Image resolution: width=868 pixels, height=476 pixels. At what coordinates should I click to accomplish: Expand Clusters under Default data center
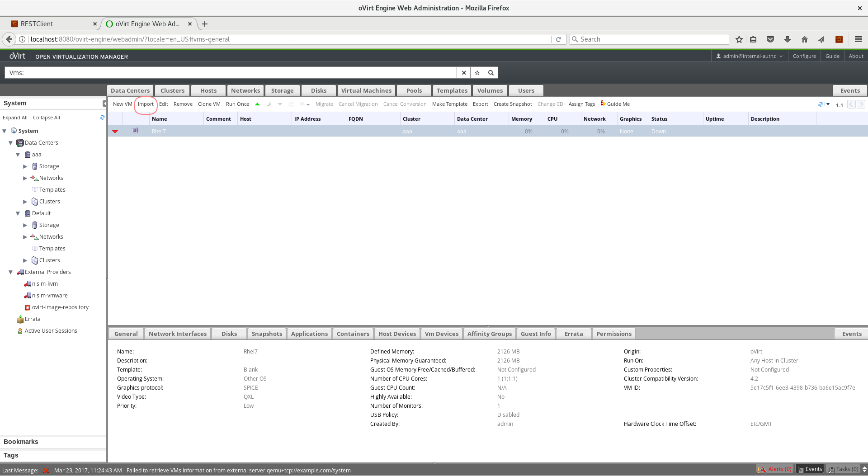point(25,260)
